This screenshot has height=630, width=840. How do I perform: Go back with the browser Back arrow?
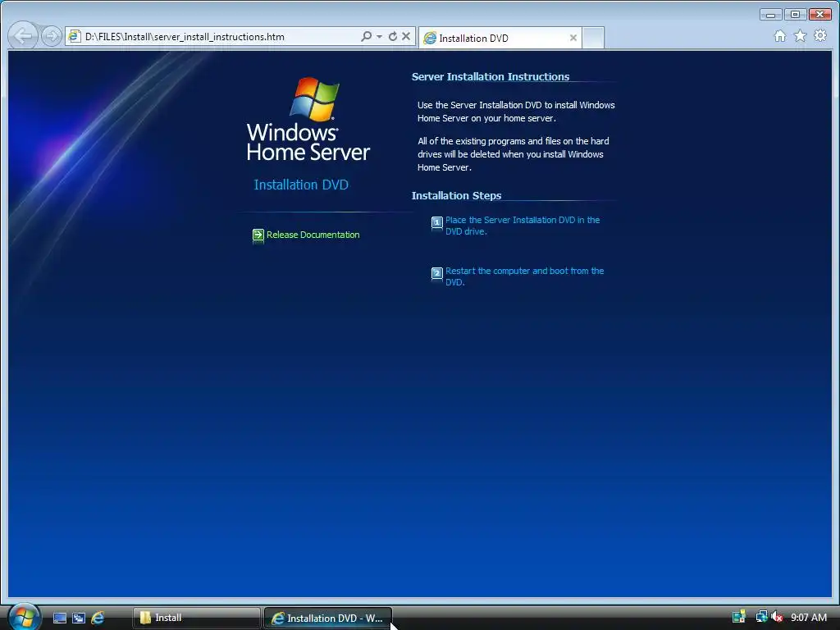tap(23, 36)
